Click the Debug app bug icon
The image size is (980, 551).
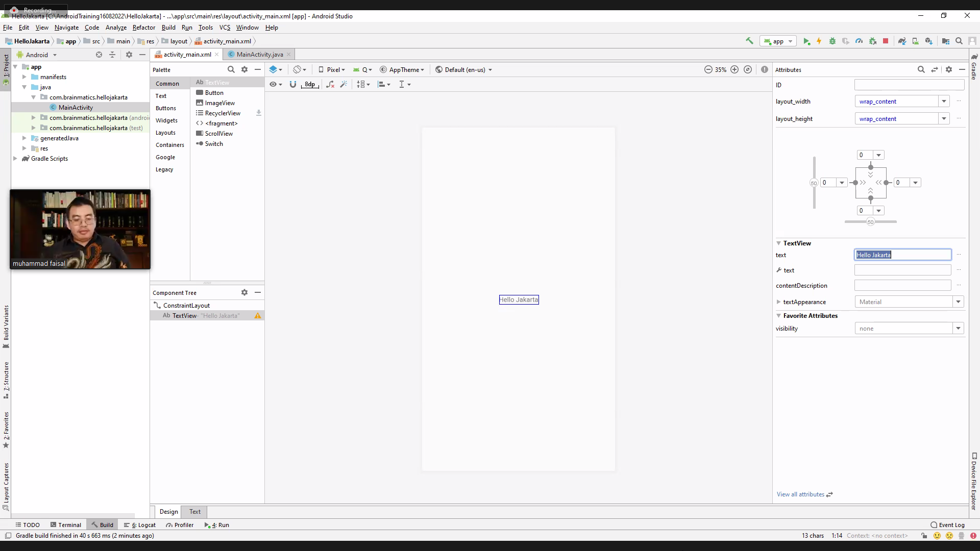(x=832, y=41)
